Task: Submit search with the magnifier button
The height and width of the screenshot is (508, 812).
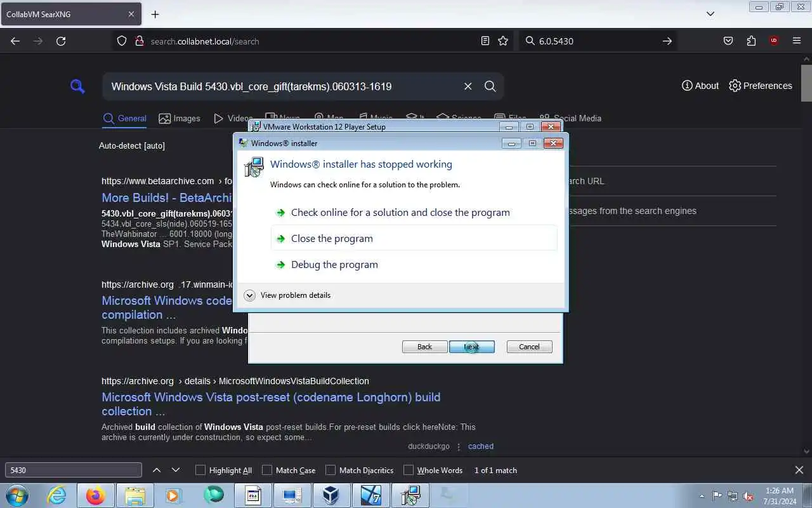Action: (x=490, y=86)
